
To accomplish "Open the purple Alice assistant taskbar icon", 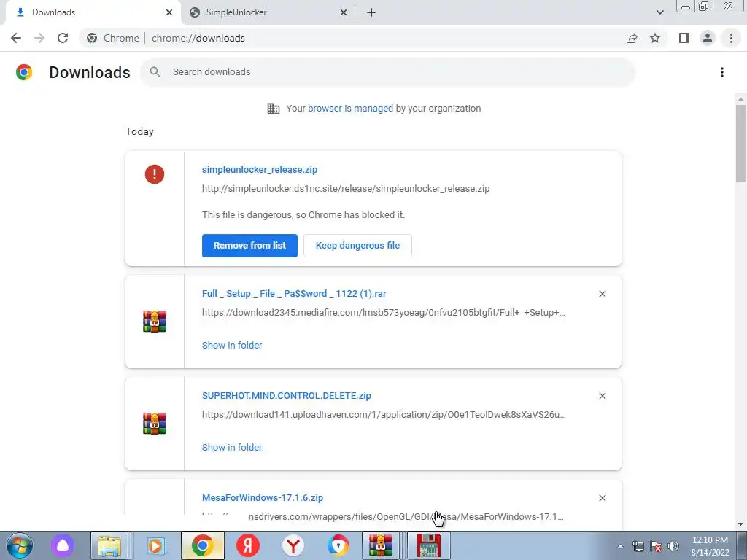I will click(63, 545).
